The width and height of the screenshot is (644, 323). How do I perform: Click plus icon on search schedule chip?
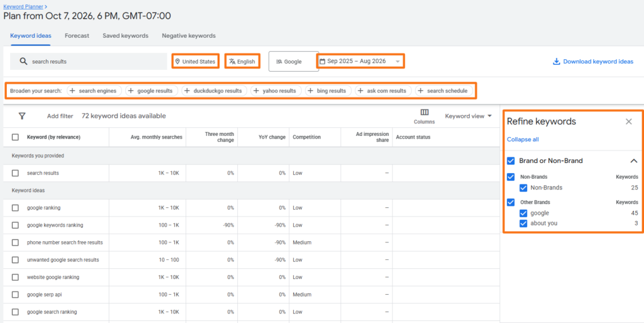pos(421,91)
